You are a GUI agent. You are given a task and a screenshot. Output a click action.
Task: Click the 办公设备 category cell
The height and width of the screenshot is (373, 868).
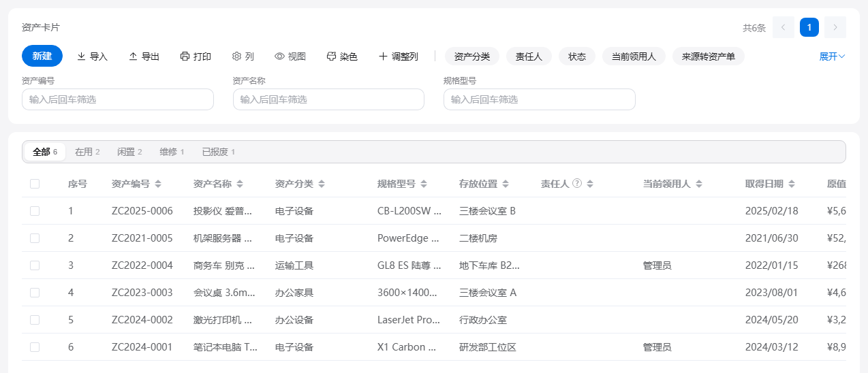tap(294, 320)
